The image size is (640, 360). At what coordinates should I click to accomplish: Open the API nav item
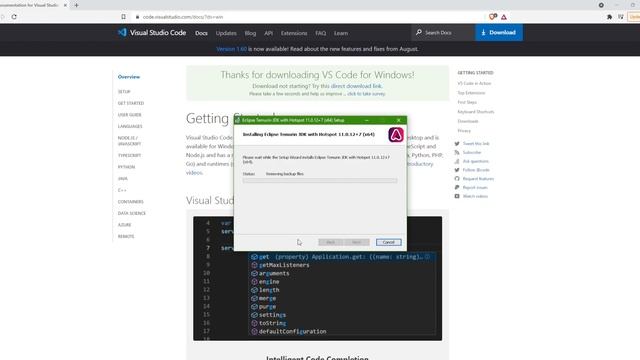[268, 33]
